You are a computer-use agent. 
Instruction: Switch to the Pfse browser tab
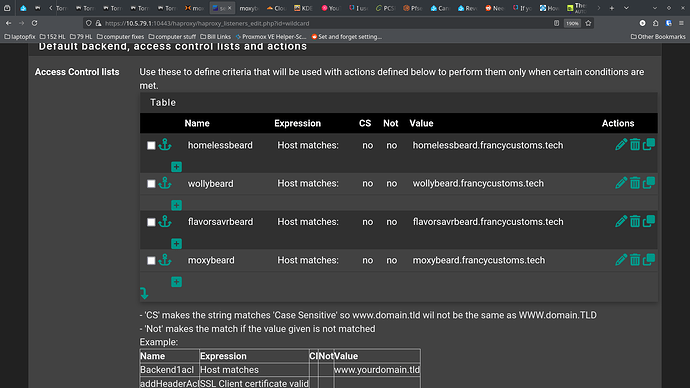(413, 8)
